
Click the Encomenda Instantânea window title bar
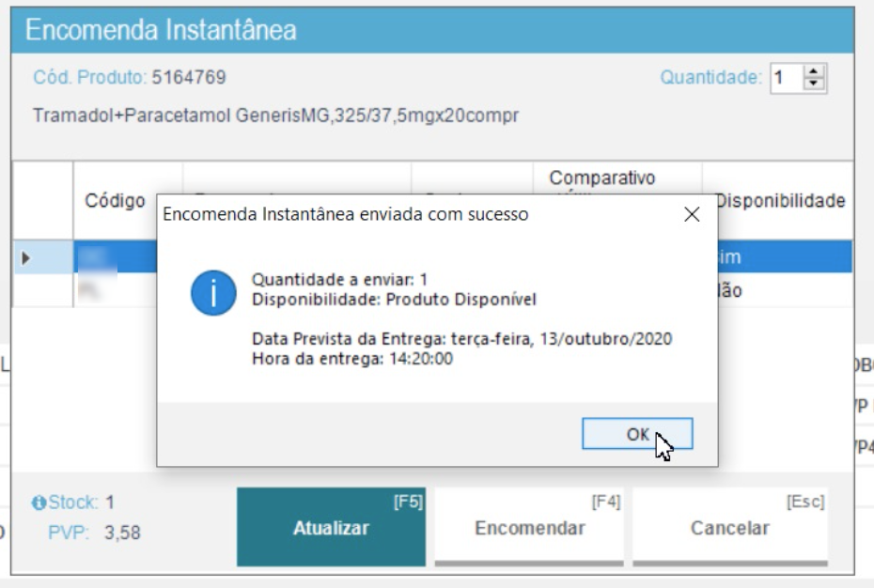pyautogui.click(x=432, y=30)
